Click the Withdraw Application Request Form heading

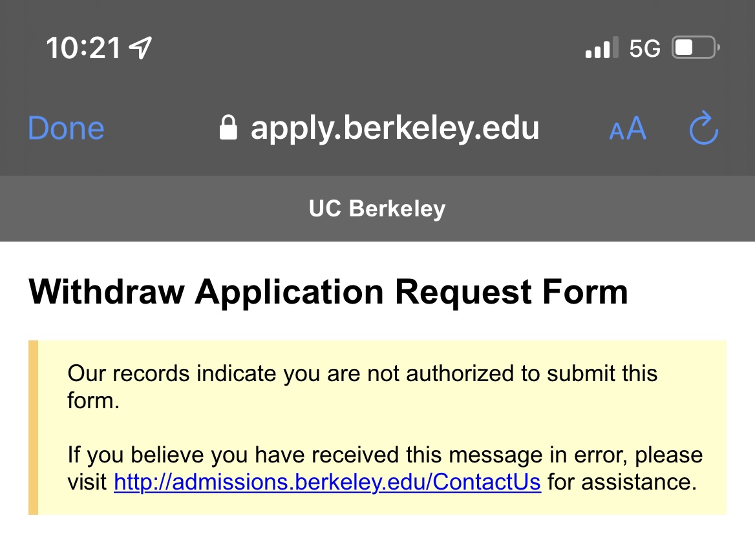(x=328, y=291)
